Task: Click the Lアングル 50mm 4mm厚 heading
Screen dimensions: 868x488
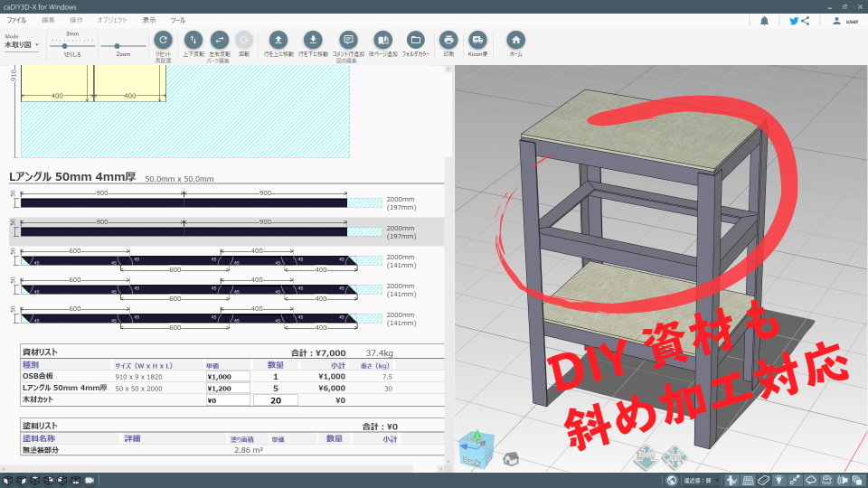Action: point(72,176)
